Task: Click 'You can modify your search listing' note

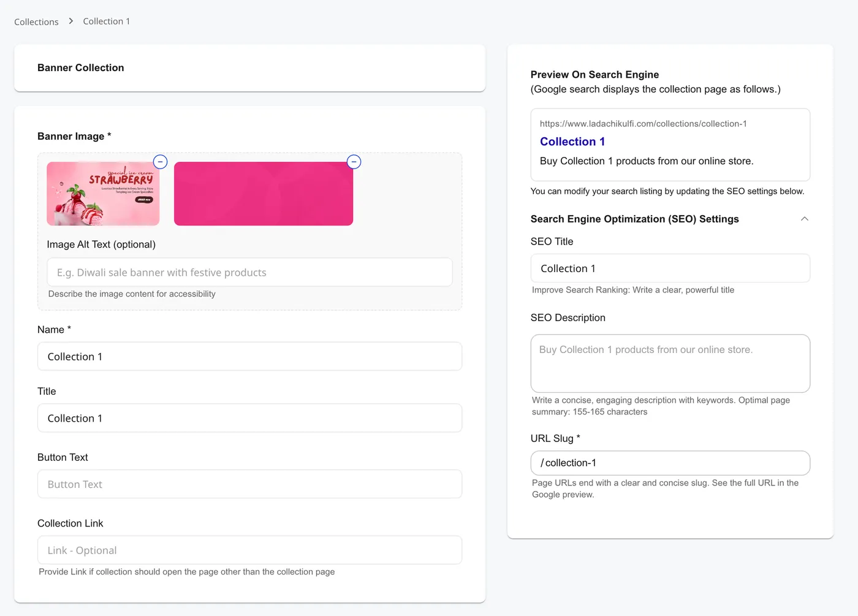Action: coord(667,191)
